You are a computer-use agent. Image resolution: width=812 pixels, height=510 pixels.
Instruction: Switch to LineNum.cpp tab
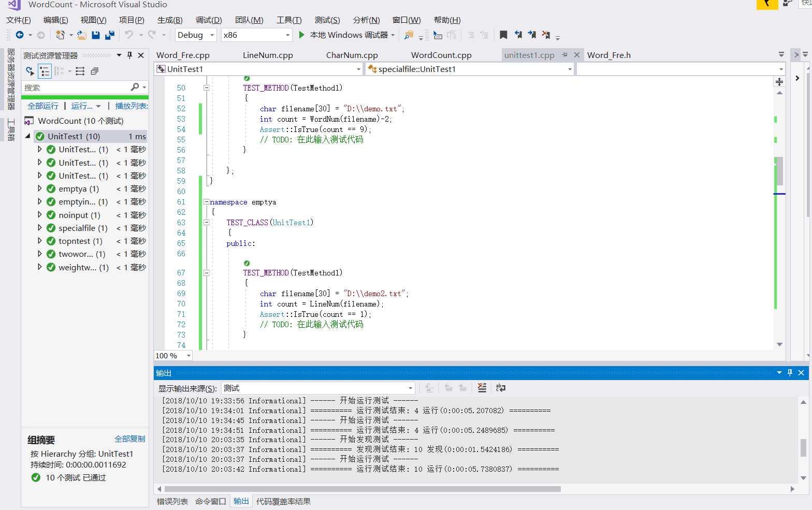point(268,55)
